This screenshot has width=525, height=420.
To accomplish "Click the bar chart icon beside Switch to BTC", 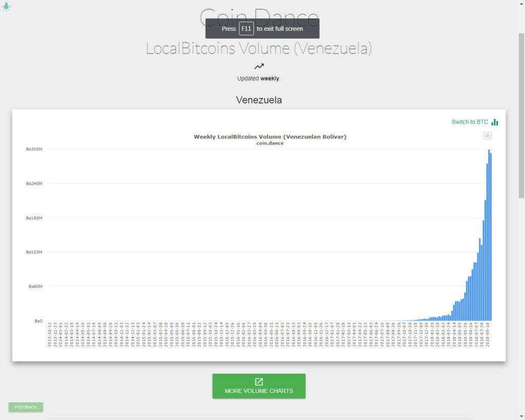I will coord(495,122).
